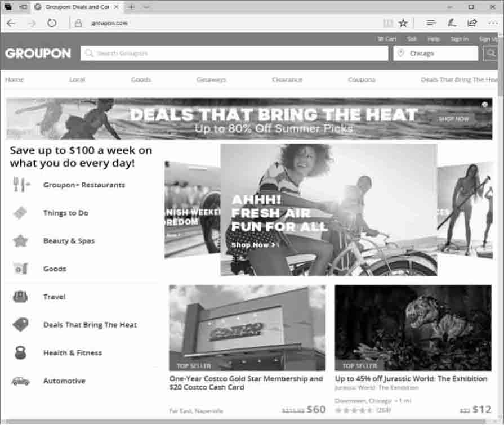This screenshot has width=504, height=425.
Task: Open the tabs you've set aside icon
Action: [8, 7]
